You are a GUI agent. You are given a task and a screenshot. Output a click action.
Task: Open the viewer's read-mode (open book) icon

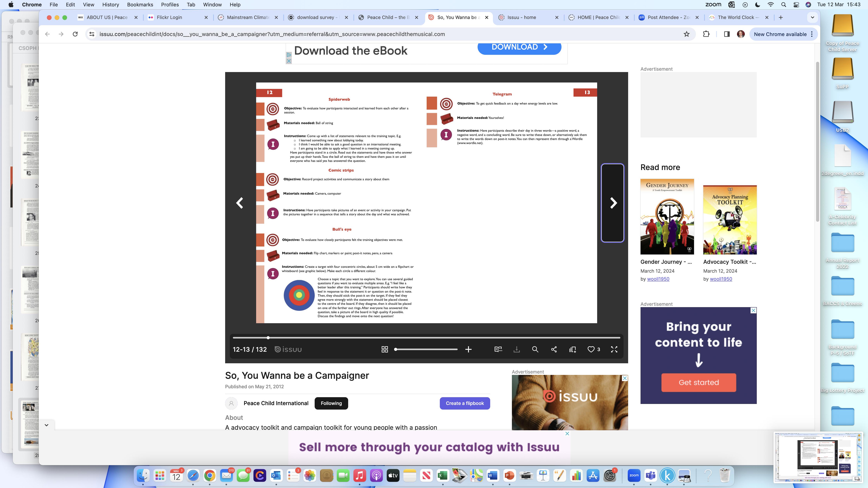click(x=498, y=350)
